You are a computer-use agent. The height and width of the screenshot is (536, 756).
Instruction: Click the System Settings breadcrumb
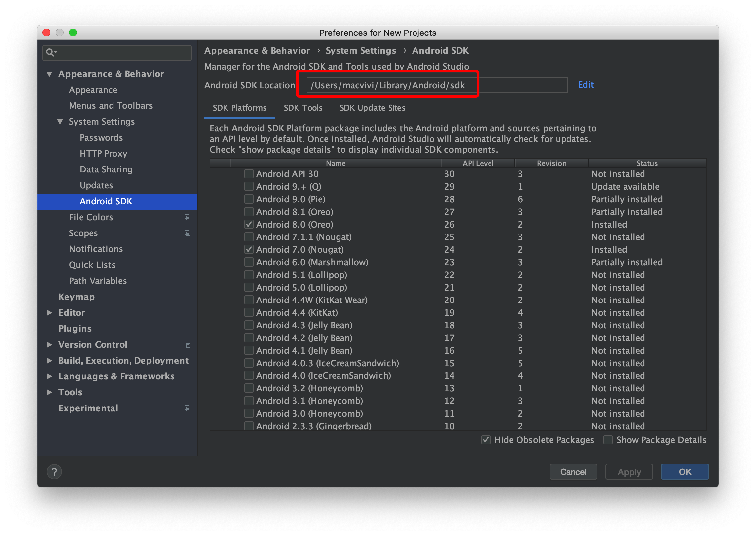(x=361, y=51)
